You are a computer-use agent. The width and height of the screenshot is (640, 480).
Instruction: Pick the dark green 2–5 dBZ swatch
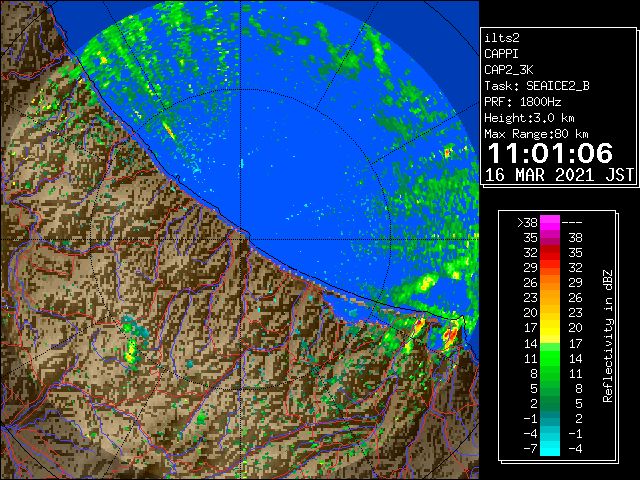click(x=550, y=403)
